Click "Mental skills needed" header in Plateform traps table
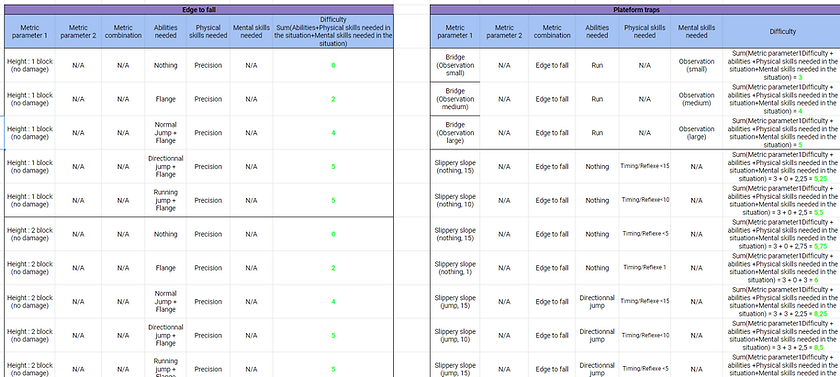Screen dimensions: 840x377 (x=696, y=32)
